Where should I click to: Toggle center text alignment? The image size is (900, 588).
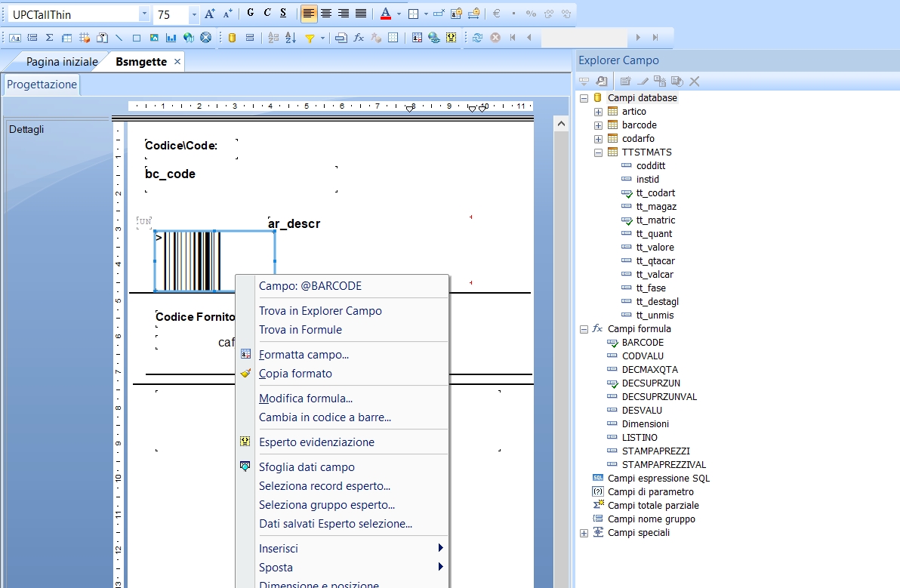pos(326,13)
